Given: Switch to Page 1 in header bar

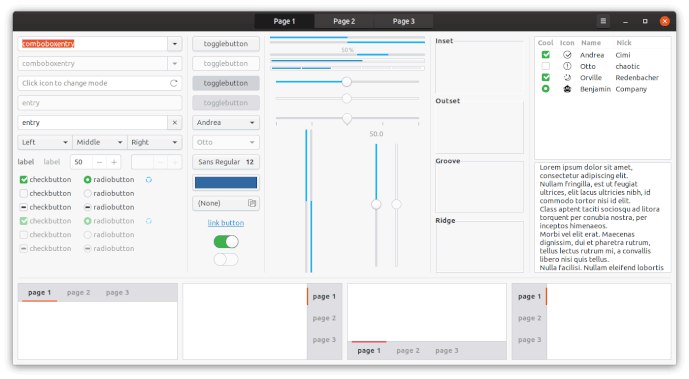Looking at the screenshot, I should 284,21.
